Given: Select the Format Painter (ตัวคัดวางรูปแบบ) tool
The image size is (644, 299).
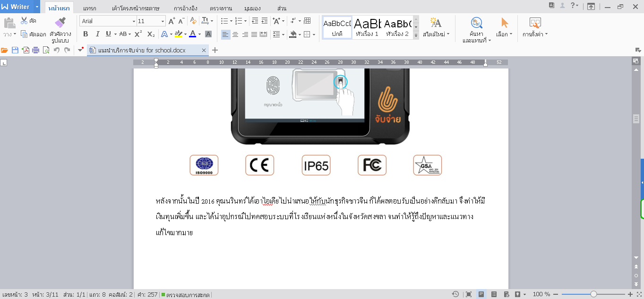Looking at the screenshot, I should coord(60,30).
